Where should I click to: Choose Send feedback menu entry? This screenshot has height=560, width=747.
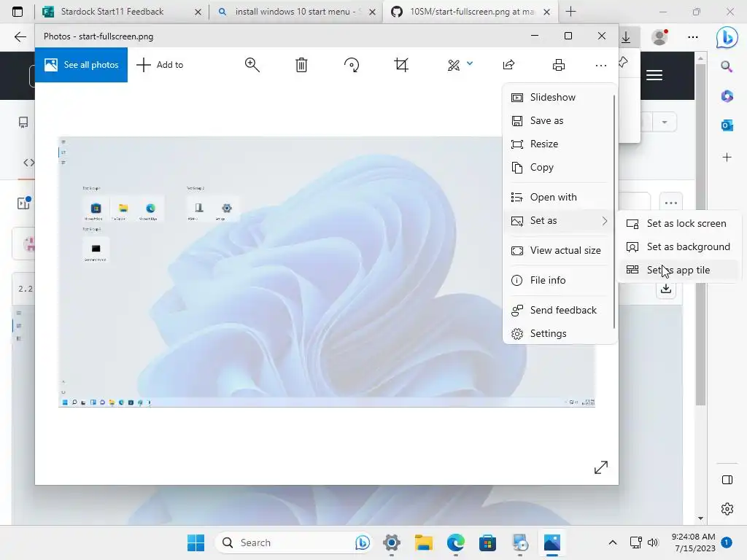(x=559, y=310)
